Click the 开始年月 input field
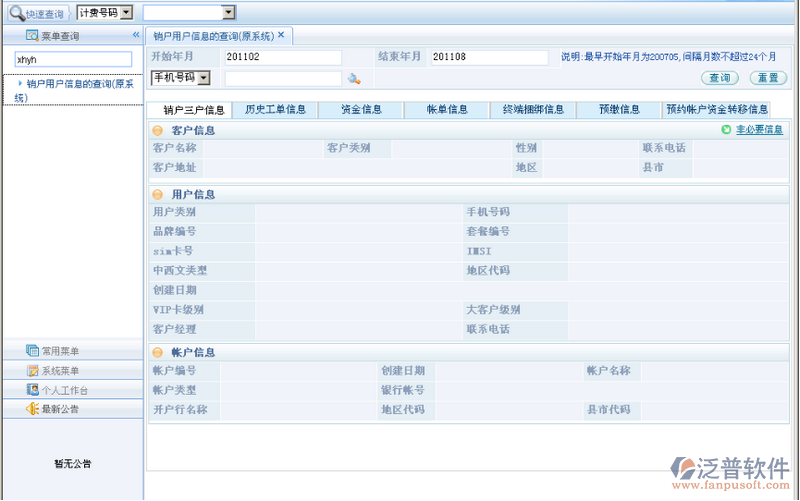The width and height of the screenshot is (800, 501). click(282, 58)
